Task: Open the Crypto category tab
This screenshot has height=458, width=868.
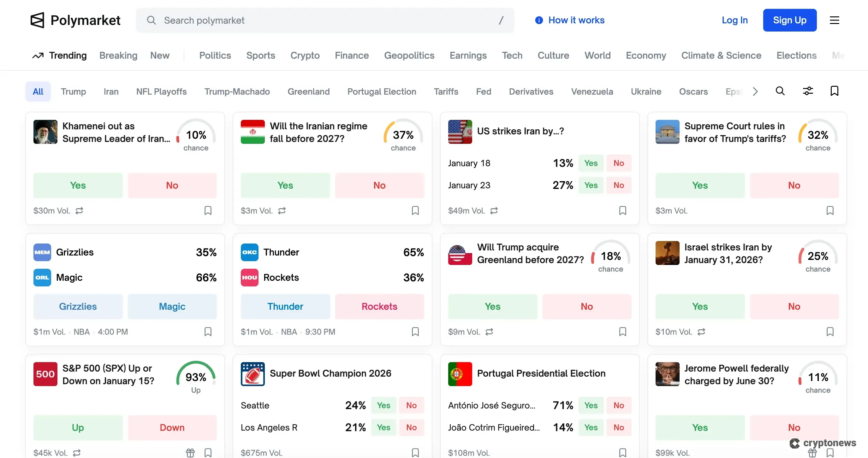Action: coord(305,56)
